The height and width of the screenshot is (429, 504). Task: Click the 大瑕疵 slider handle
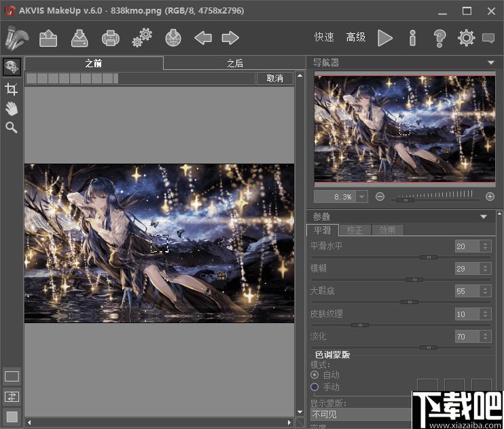click(x=410, y=302)
